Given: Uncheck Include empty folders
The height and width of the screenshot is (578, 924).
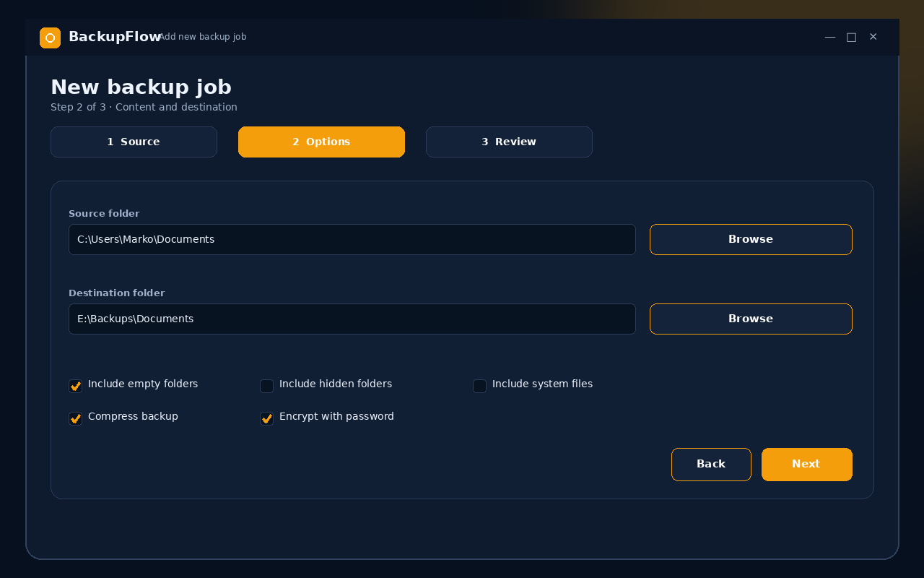Looking at the screenshot, I should point(75,386).
